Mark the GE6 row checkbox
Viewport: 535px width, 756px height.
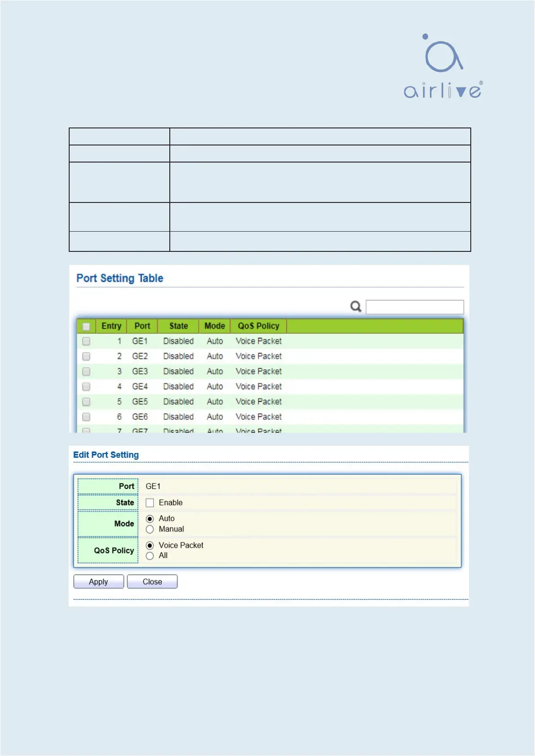pyautogui.click(x=86, y=417)
